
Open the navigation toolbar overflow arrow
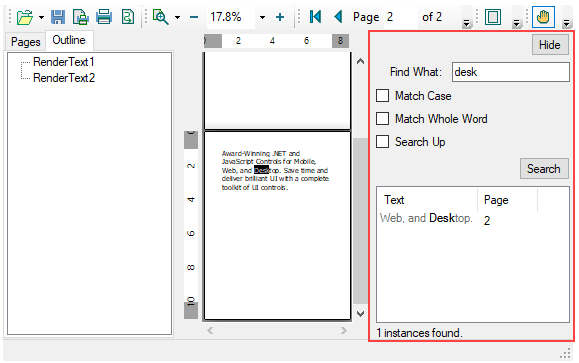(466, 23)
